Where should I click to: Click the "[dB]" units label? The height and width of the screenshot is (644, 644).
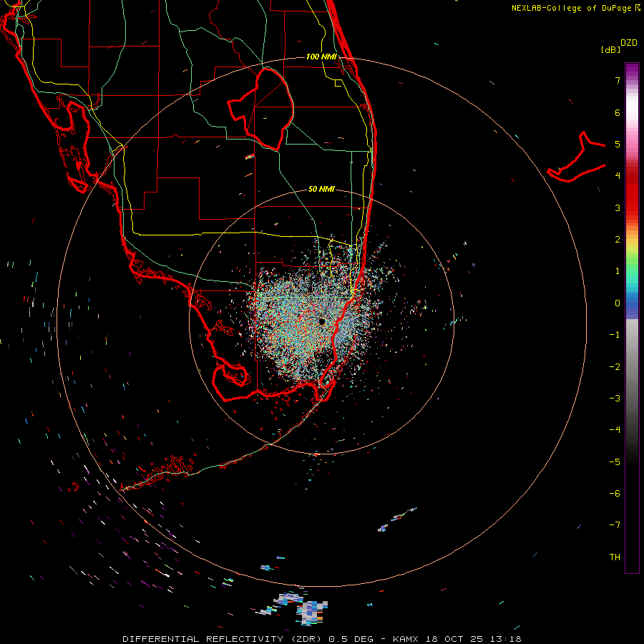[610, 49]
